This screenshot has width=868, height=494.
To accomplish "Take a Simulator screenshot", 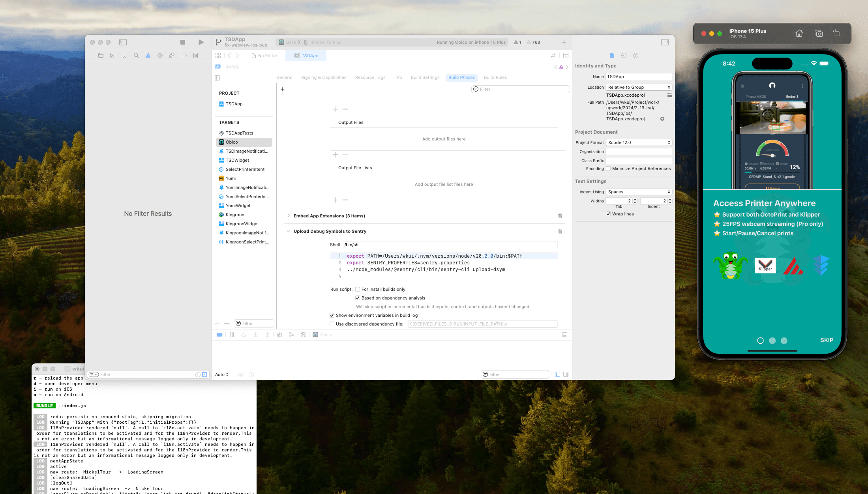I will pos(819,34).
